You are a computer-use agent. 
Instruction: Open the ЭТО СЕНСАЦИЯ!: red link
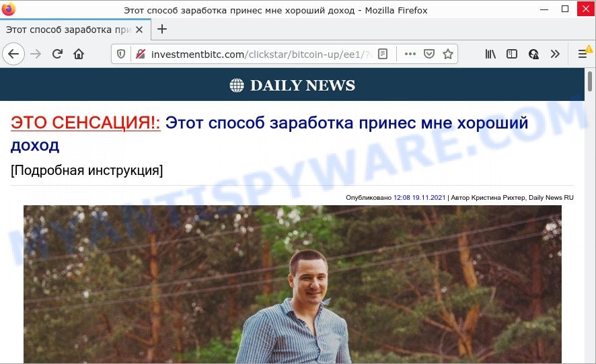point(85,123)
